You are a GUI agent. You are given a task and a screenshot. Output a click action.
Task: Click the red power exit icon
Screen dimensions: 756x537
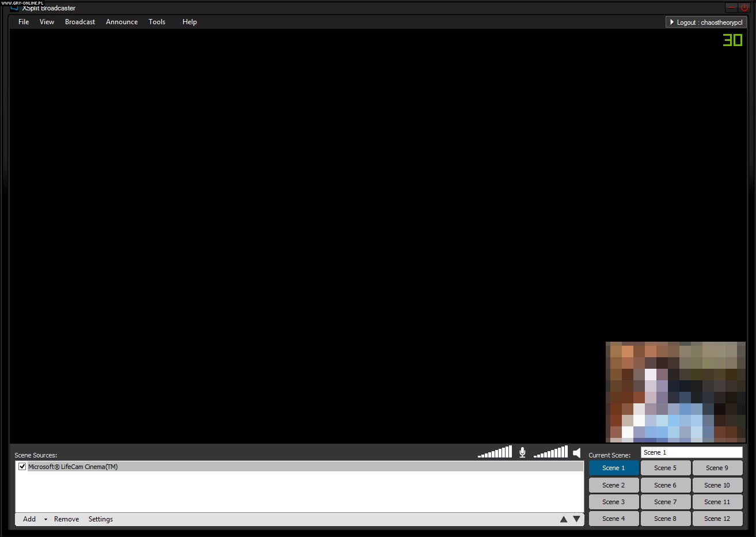[744, 8]
